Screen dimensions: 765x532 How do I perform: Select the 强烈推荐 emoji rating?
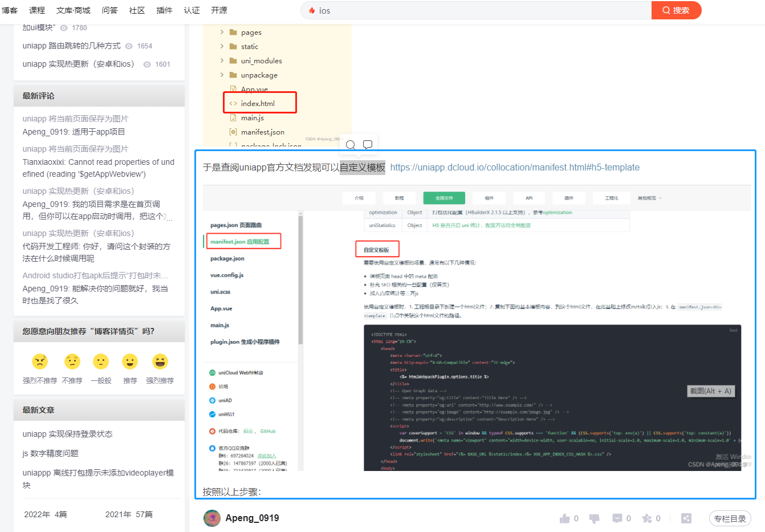pos(160,362)
